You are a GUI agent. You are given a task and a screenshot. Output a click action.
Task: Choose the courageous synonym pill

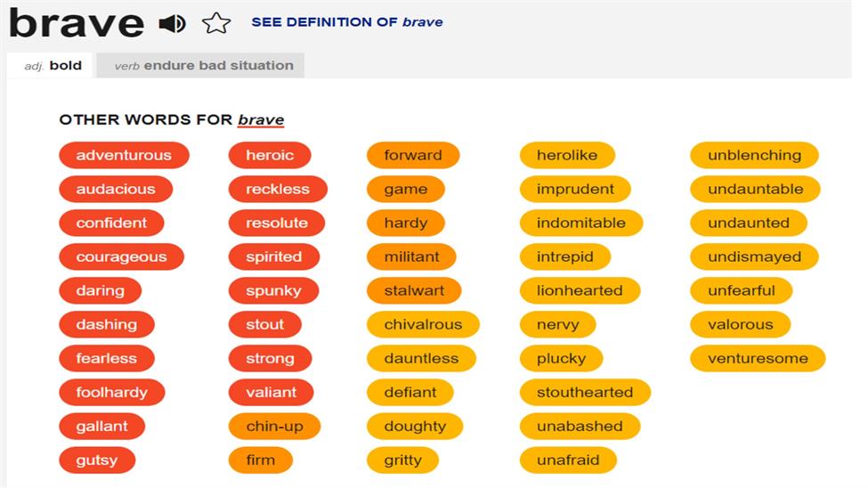click(x=121, y=257)
